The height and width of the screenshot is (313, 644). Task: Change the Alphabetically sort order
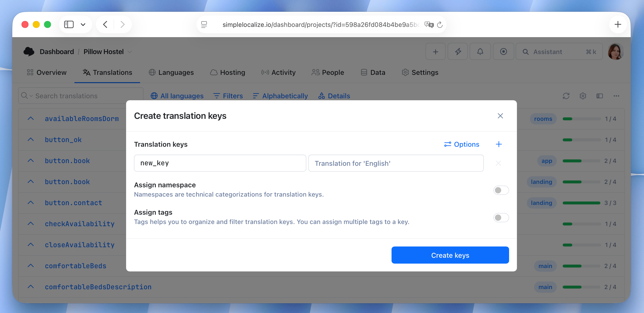click(280, 96)
